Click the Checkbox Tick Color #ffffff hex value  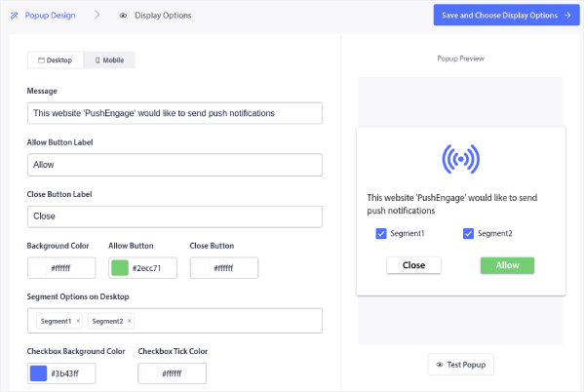pos(172,373)
